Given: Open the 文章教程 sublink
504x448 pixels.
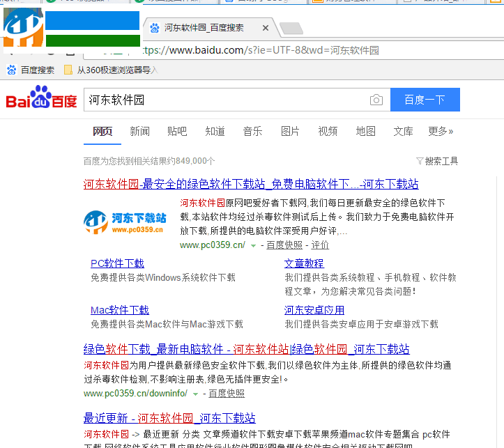Looking at the screenshot, I should click(x=304, y=263).
